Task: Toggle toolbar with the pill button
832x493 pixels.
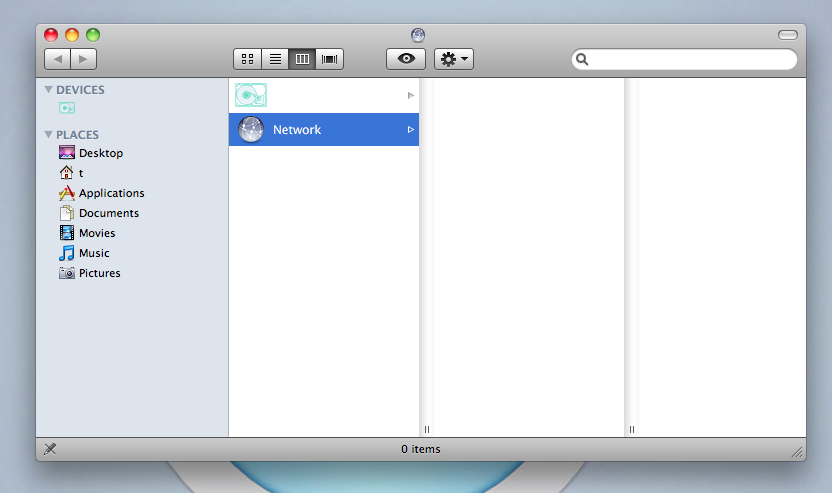Action: click(x=787, y=35)
